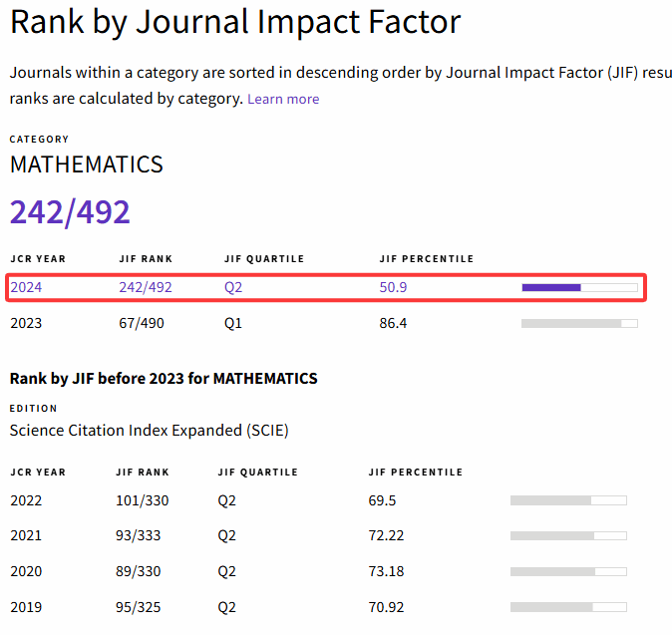Click the 95/325 rank value

(140, 607)
